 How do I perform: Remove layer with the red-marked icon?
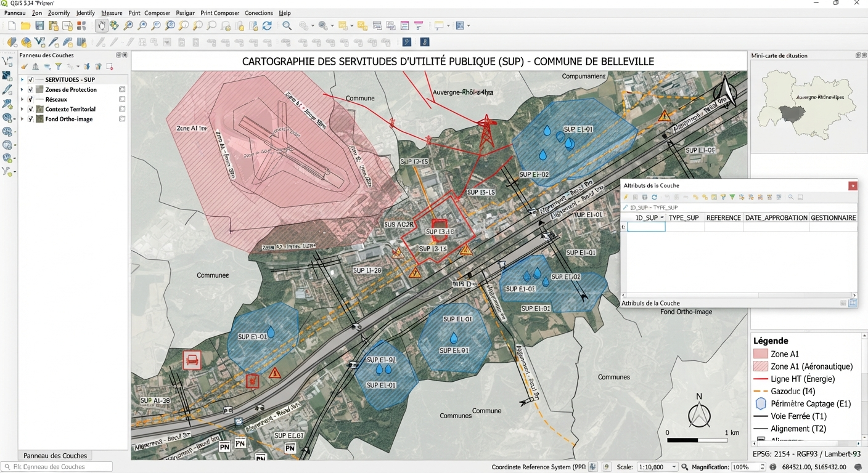point(110,66)
